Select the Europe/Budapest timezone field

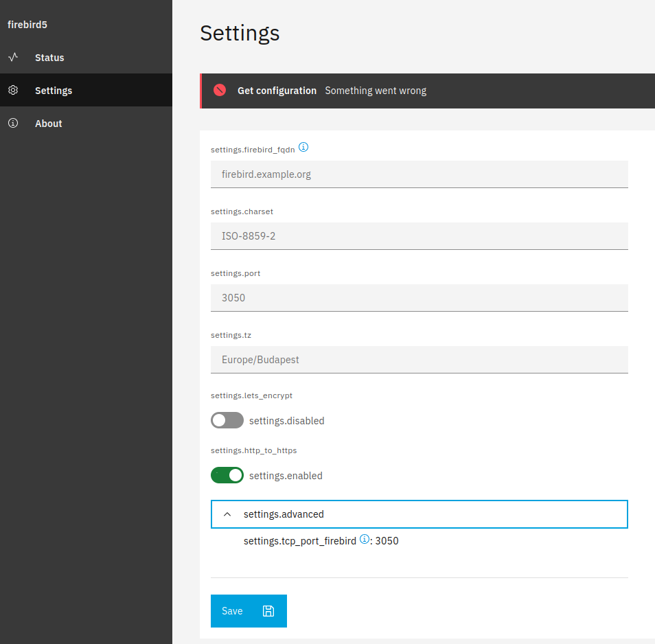click(419, 360)
